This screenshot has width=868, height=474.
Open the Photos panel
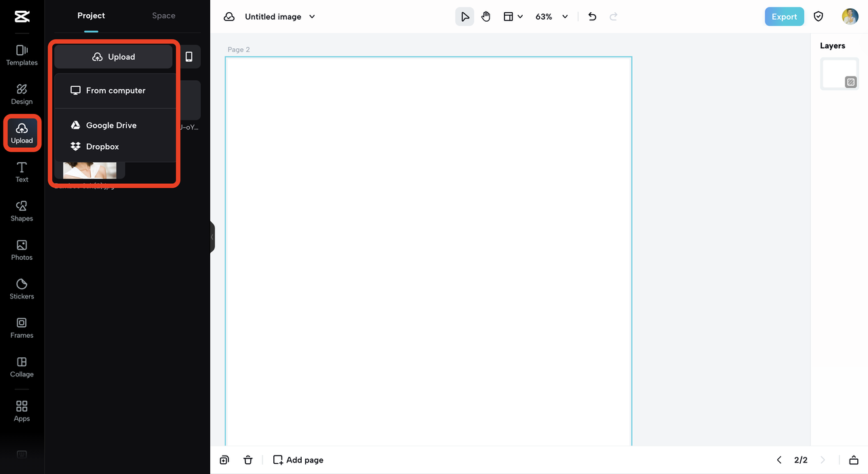point(22,250)
